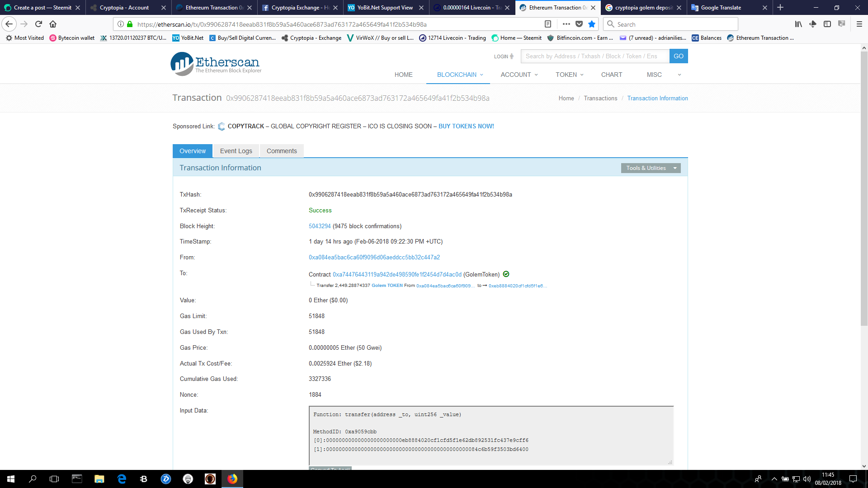This screenshot has width=868, height=488.
Task: Click the verified checkmark next to GolemToken
Action: (505, 274)
